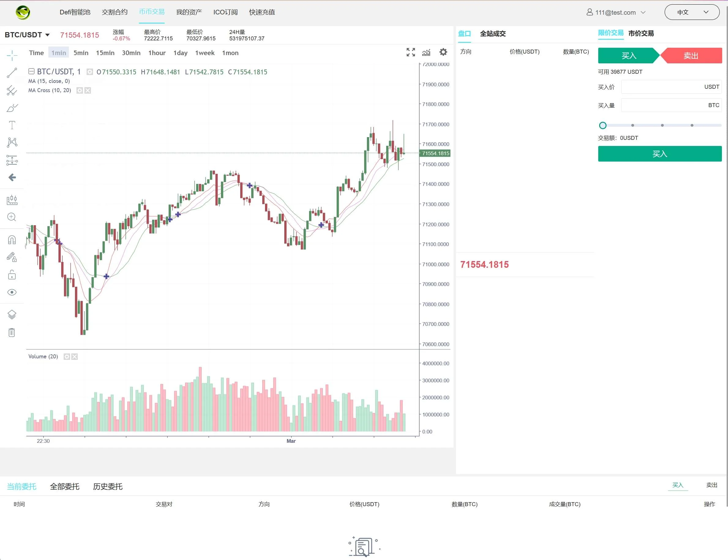The image size is (728, 560).
Task: Open the 中文 language dropdown
Action: point(692,12)
